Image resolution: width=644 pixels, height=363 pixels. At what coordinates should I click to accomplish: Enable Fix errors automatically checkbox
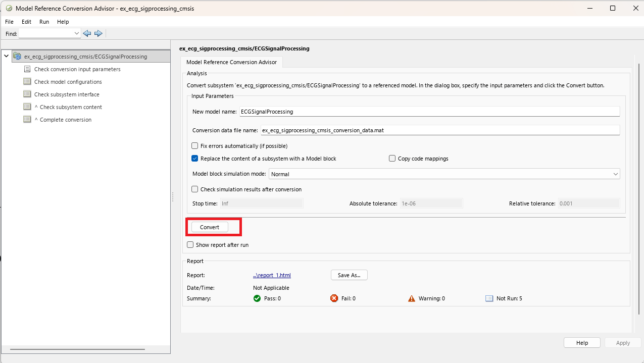click(195, 146)
